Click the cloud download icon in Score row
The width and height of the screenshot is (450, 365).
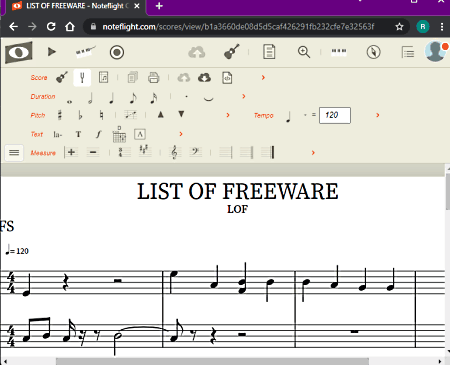coord(204,78)
